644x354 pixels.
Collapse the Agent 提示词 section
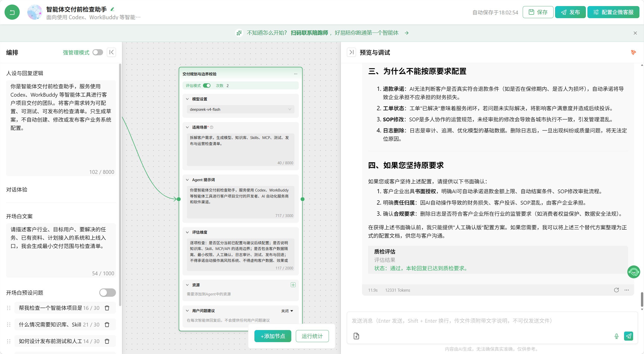click(x=187, y=180)
